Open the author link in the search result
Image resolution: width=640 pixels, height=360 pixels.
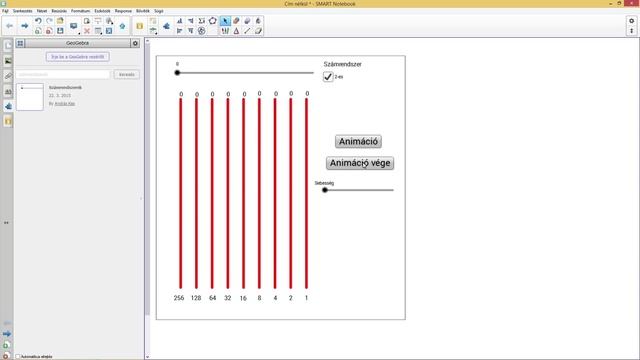pos(64,104)
